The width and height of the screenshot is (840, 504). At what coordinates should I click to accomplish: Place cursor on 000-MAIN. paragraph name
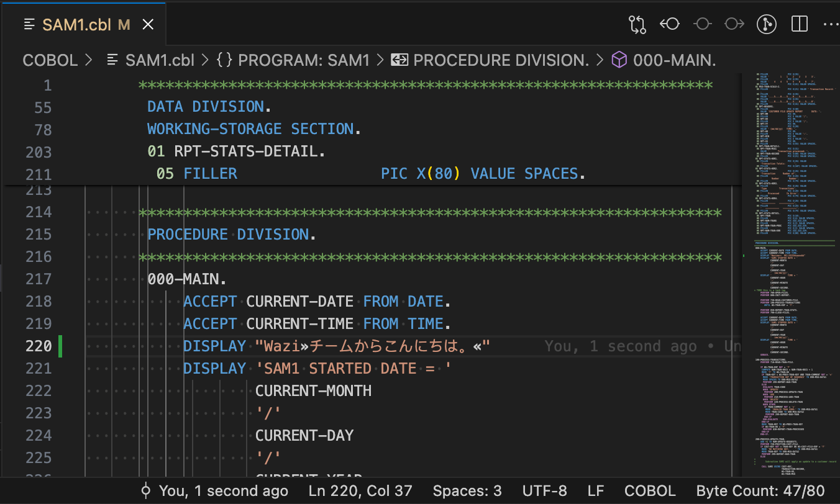click(x=187, y=279)
